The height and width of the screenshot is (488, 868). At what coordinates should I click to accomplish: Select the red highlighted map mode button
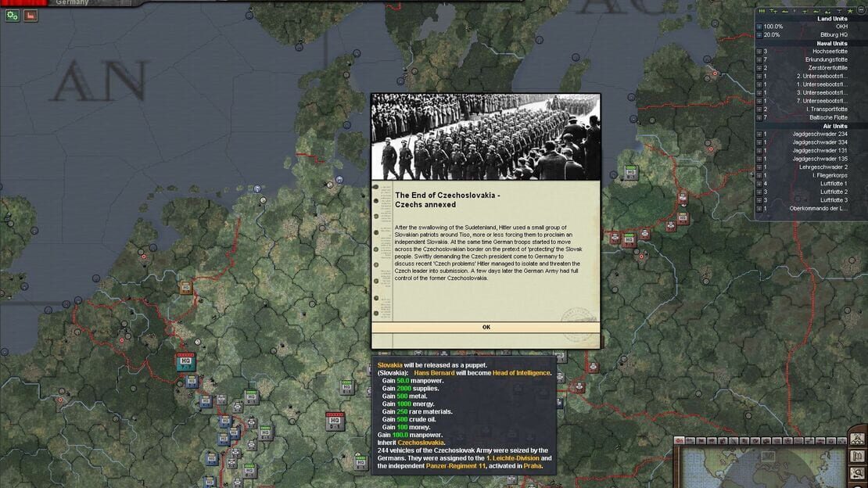point(680,441)
